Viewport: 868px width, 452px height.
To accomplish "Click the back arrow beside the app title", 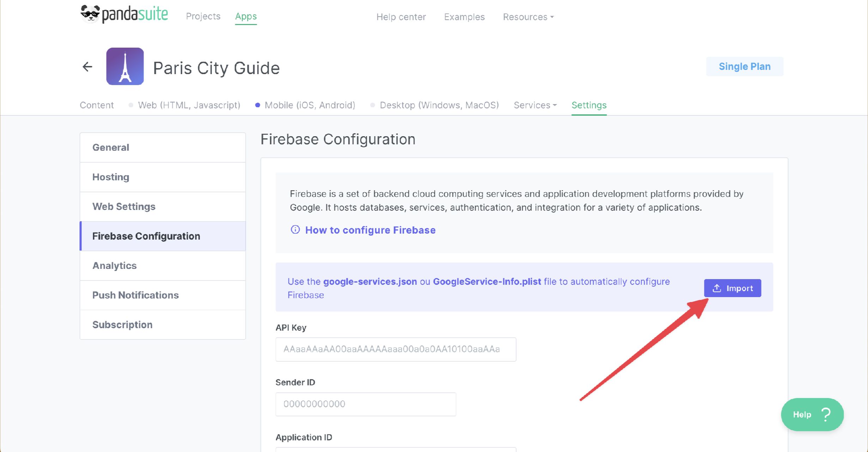I will [x=87, y=66].
